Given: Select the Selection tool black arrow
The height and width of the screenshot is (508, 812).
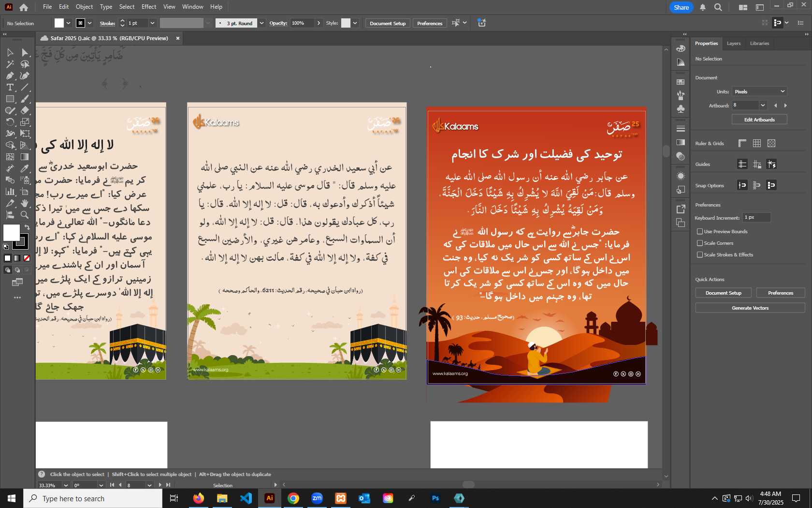Looking at the screenshot, I should pyautogui.click(x=10, y=52).
